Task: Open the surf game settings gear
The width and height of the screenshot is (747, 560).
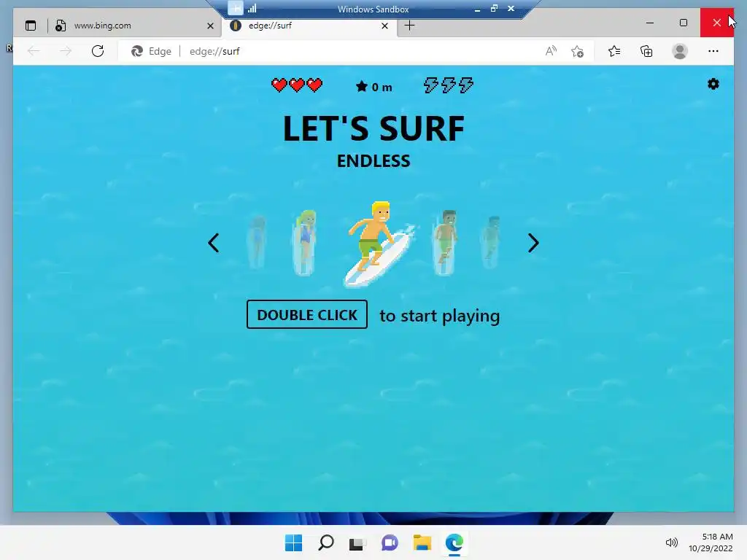Action: click(x=713, y=85)
